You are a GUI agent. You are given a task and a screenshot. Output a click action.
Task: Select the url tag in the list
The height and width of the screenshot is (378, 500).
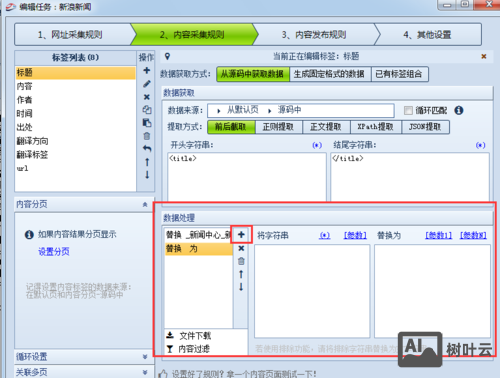(x=75, y=168)
